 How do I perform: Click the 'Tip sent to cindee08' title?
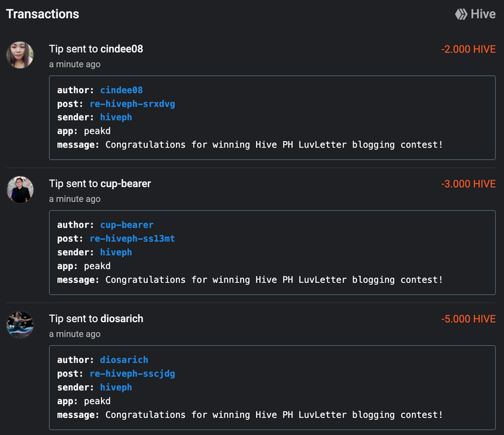click(96, 49)
